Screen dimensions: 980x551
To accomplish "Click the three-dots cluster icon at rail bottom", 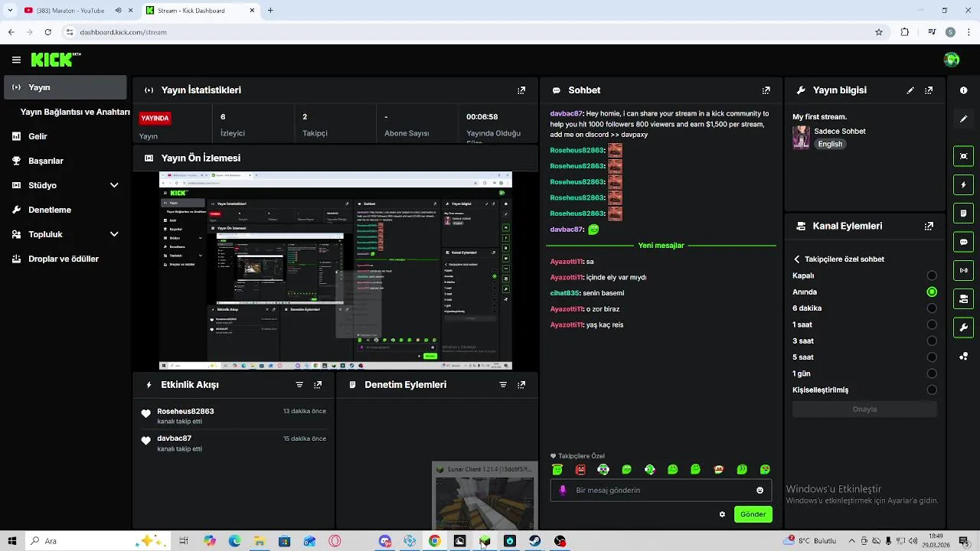I will click(x=963, y=356).
